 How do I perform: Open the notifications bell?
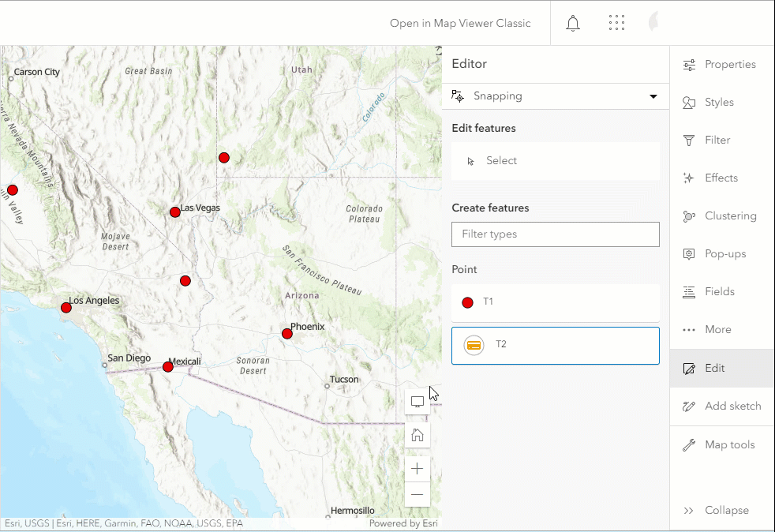[573, 23]
